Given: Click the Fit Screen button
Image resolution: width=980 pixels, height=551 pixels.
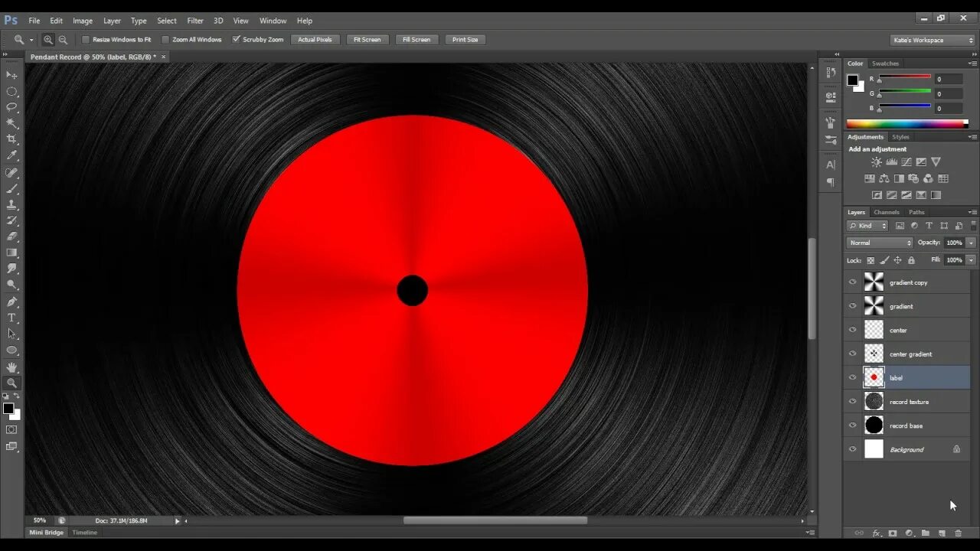Looking at the screenshot, I should pyautogui.click(x=367, y=40).
